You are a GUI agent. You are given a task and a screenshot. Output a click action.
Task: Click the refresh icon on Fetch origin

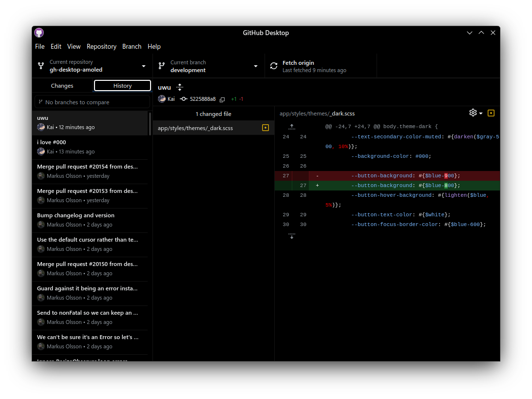(x=273, y=65)
